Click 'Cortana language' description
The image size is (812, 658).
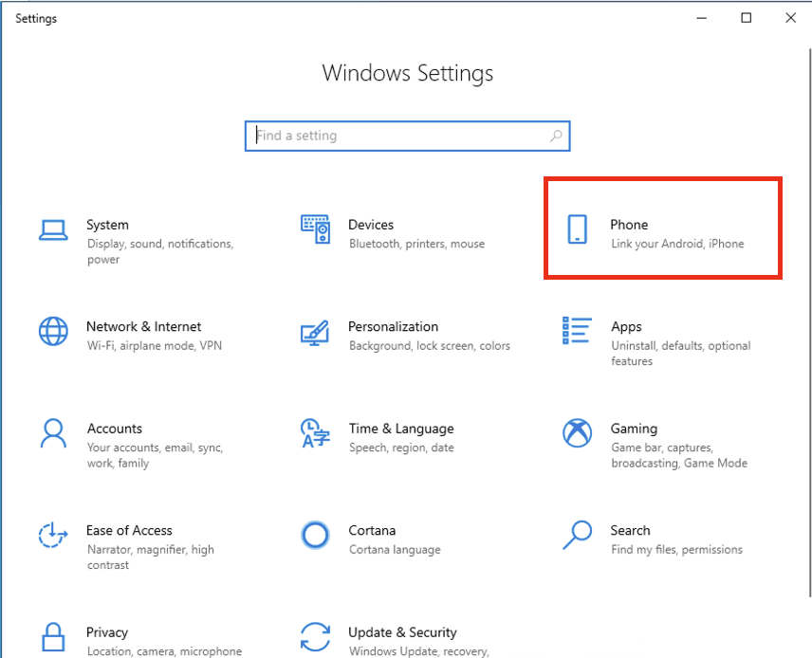tap(395, 550)
